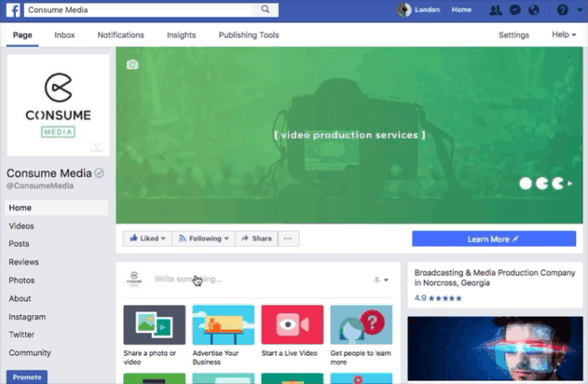Open the notifications globe icon
This screenshot has height=384, width=588.
[534, 9]
